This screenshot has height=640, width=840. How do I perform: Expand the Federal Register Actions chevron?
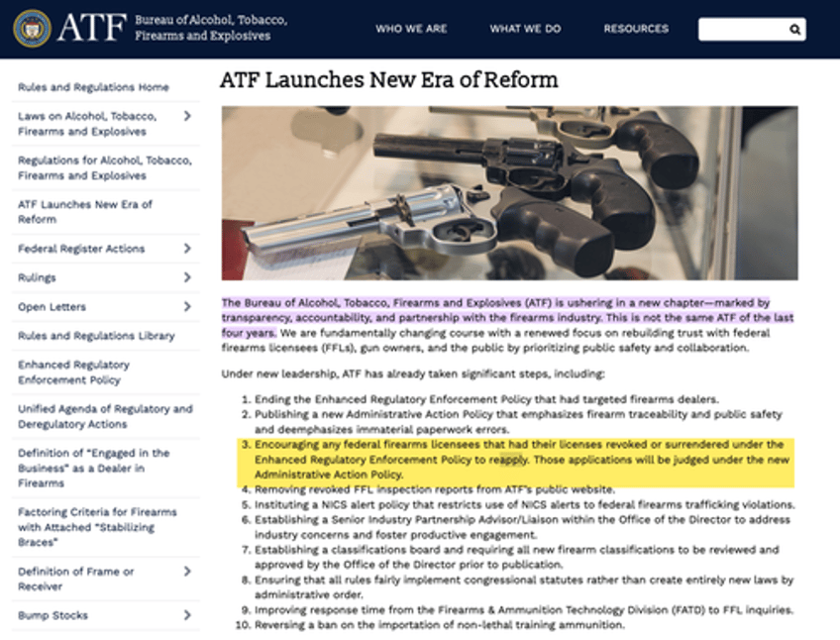click(187, 249)
